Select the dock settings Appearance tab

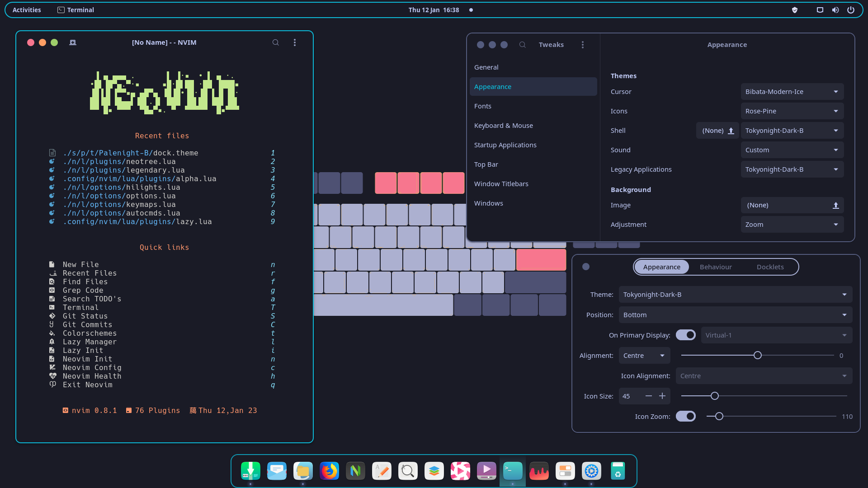point(661,267)
